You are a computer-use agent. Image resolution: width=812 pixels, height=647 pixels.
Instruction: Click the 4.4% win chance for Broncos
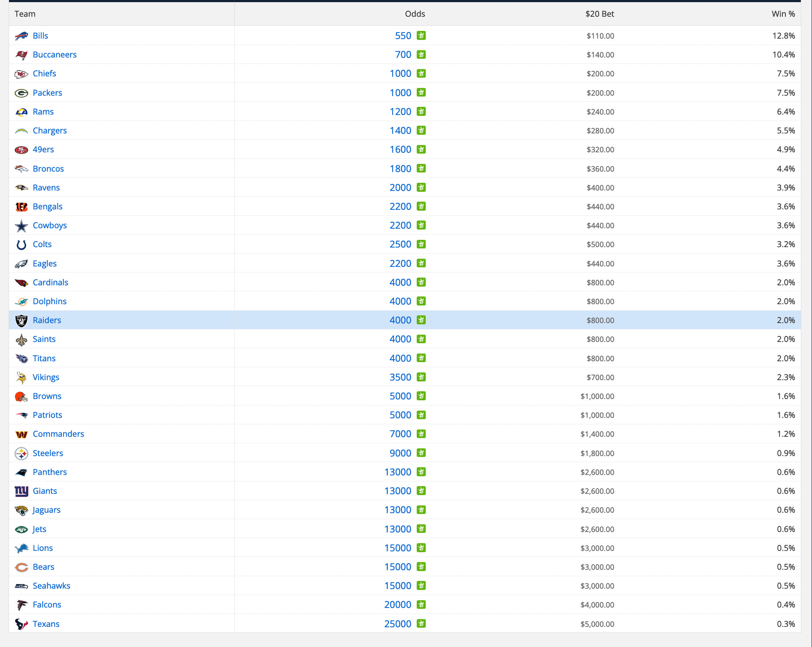[786, 169]
